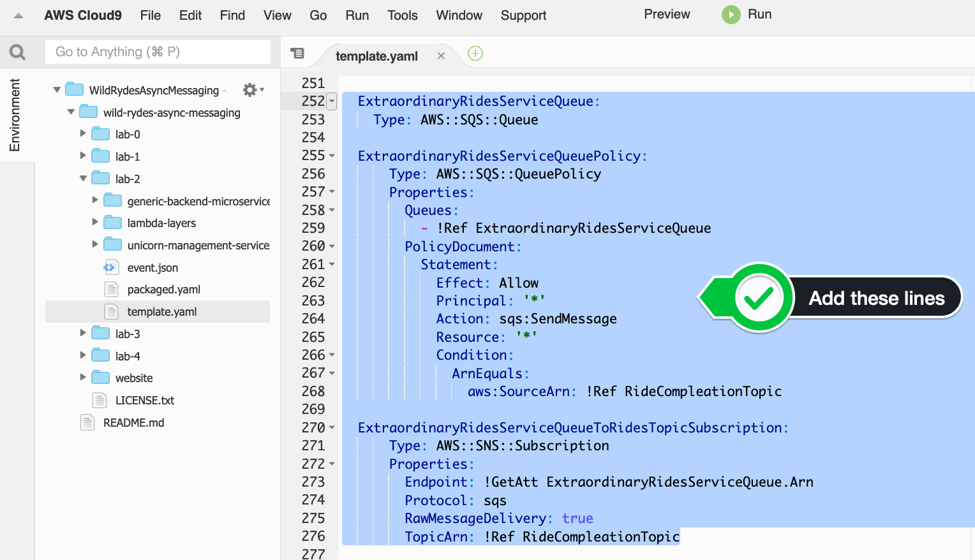
Task: Collapse the wild-rydes-async-messaging folder
Action: click(x=71, y=112)
